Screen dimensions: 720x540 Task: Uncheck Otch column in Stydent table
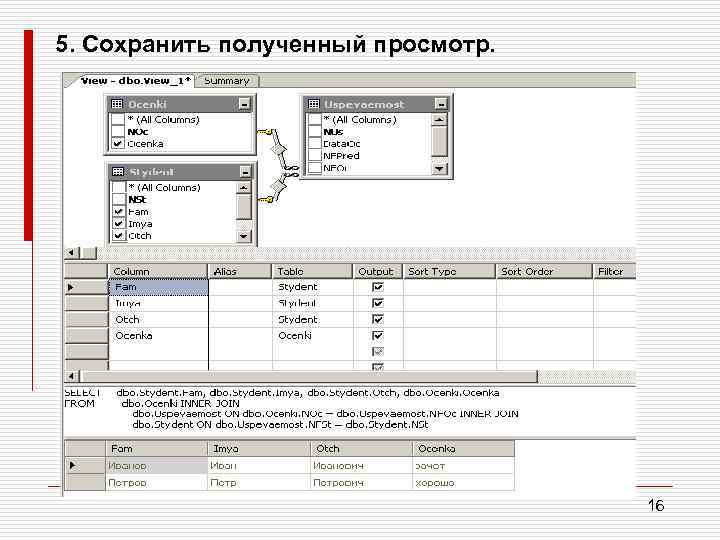coord(119,236)
